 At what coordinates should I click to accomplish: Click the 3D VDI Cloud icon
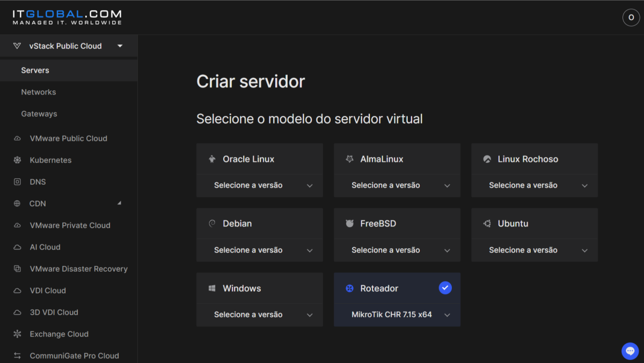[x=17, y=313]
